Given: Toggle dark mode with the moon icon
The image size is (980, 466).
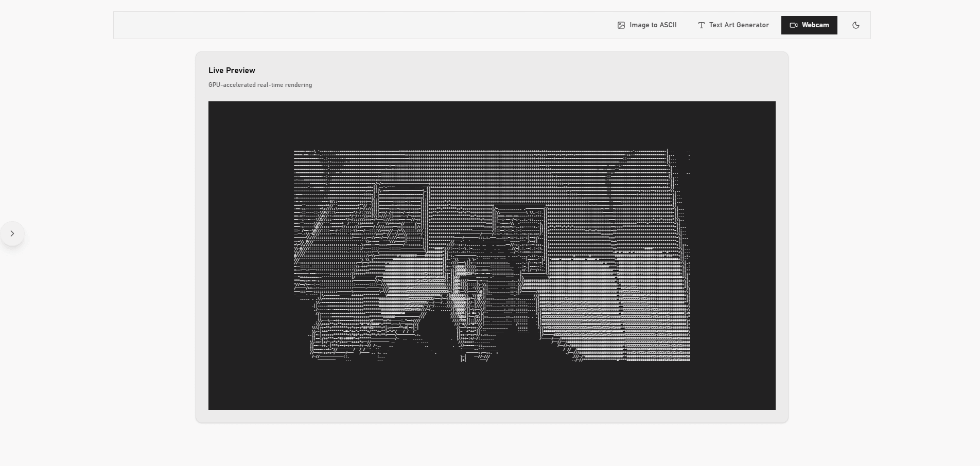Looking at the screenshot, I should pos(856,25).
